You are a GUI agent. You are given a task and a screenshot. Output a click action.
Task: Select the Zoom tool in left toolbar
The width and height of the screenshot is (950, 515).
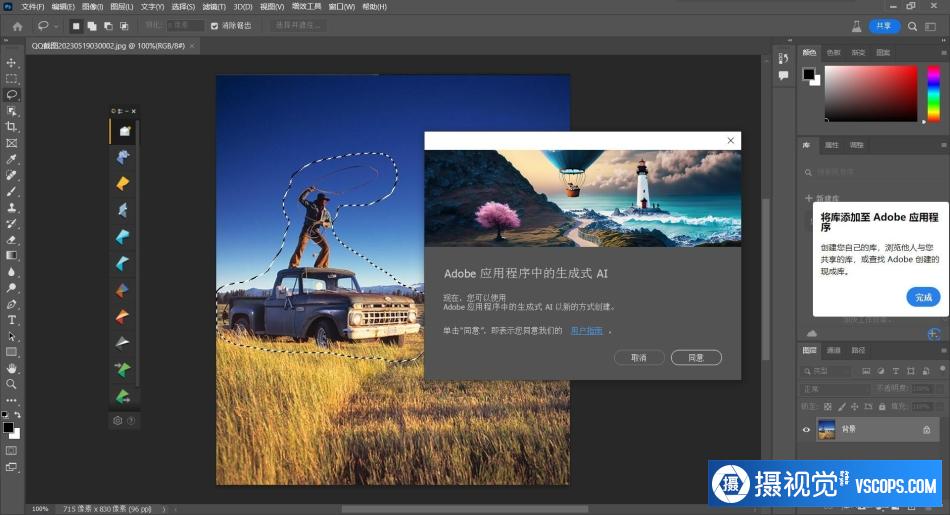pyautogui.click(x=11, y=384)
